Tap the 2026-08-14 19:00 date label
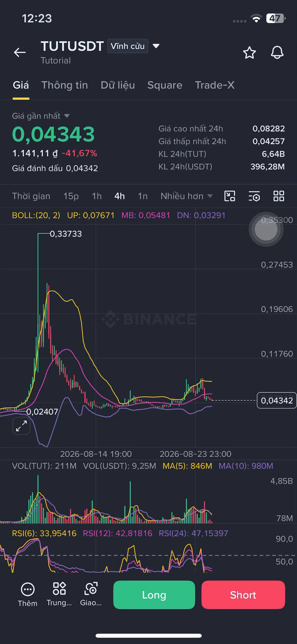 [96, 454]
